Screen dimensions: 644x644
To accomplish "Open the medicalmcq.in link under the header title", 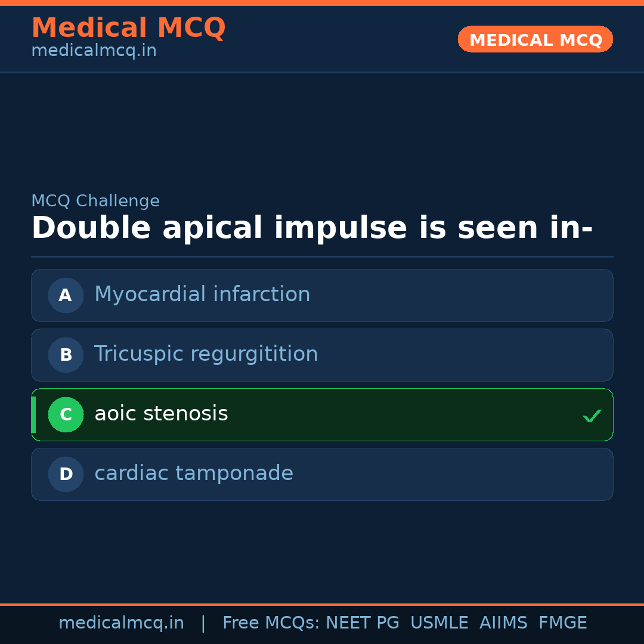I will (94, 51).
